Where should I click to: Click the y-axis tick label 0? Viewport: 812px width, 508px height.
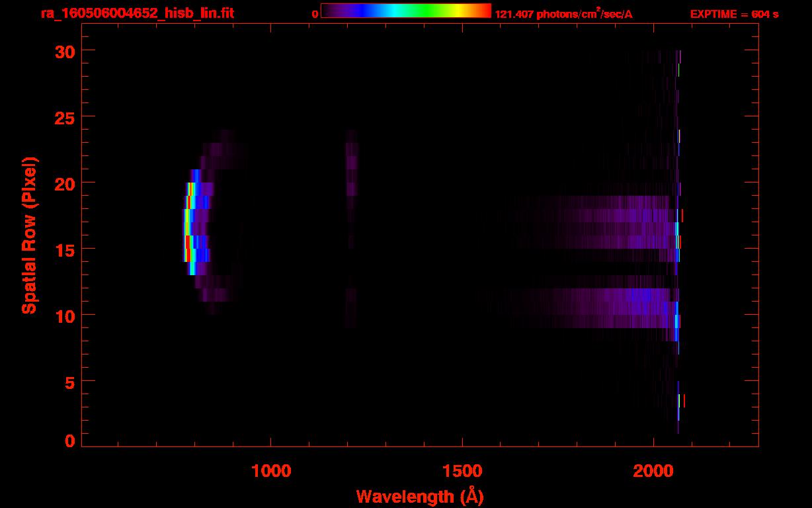click(x=69, y=441)
